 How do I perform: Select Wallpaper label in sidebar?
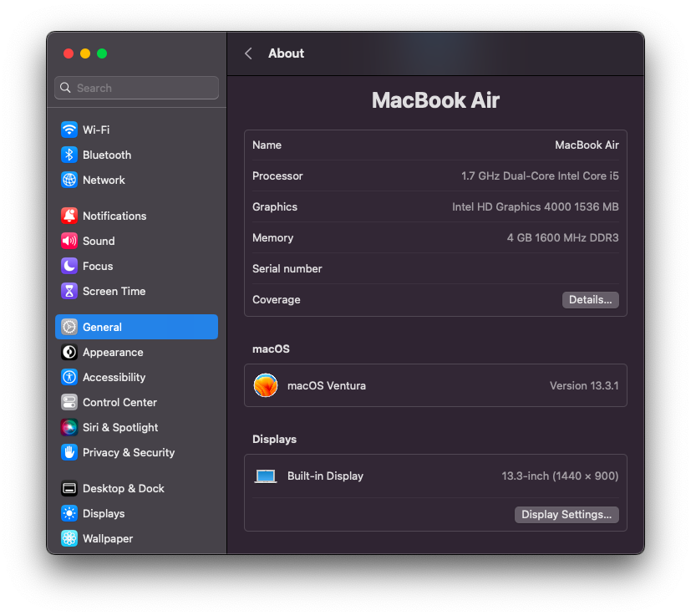tap(108, 538)
